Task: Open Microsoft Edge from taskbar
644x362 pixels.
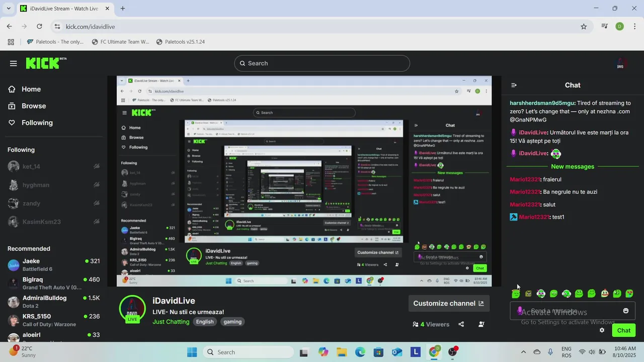Action: tap(360, 352)
